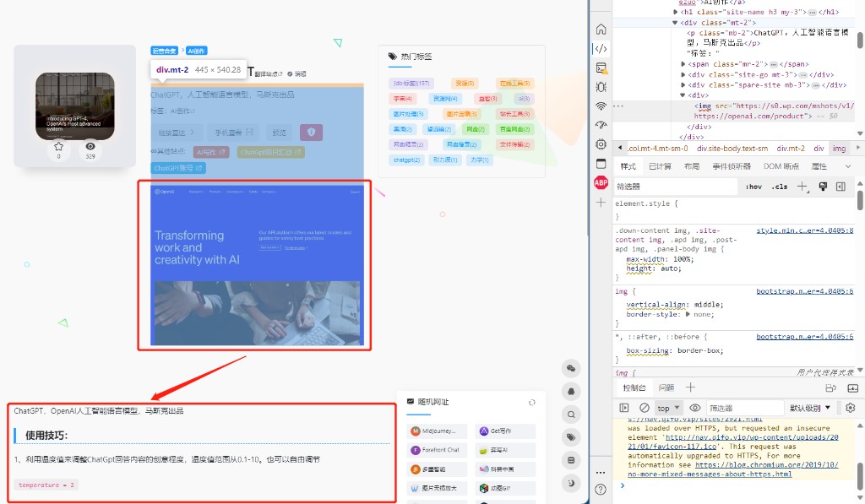The height and width of the screenshot is (504, 865).
Task: Toggle .cls element classes panel
Action: coord(780,187)
